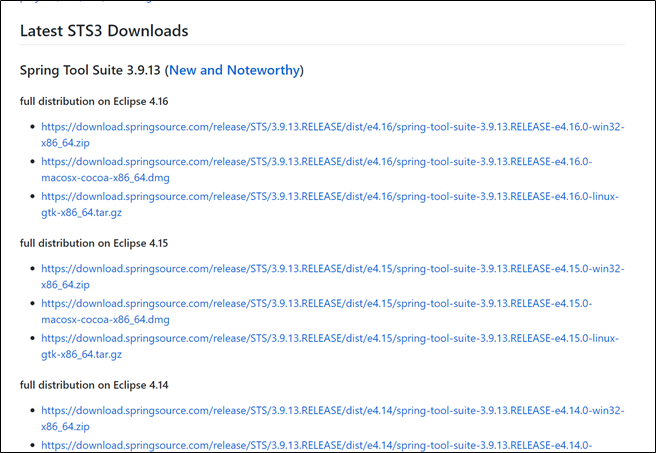Download Eclipse 4.14 win32 zip link
656x453 pixels.
tap(333, 418)
